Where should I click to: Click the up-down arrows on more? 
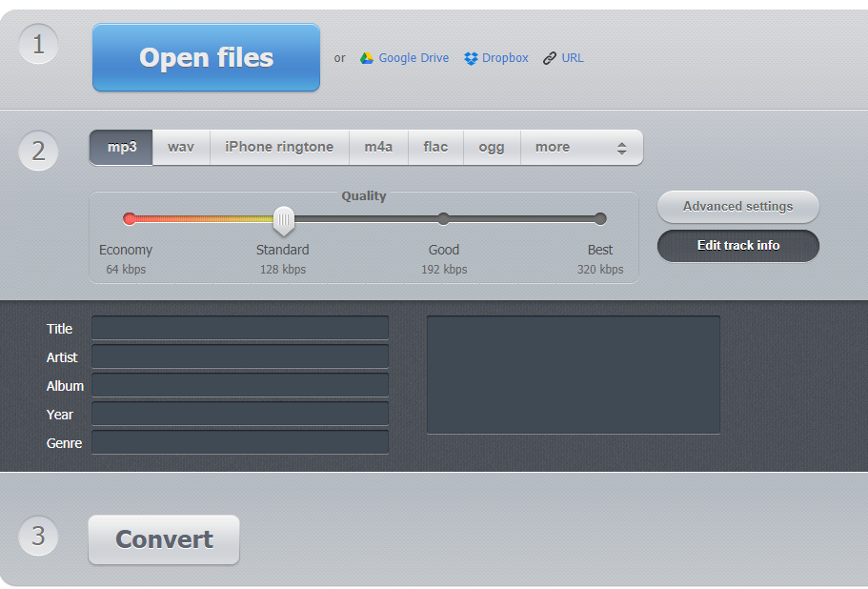coord(621,149)
